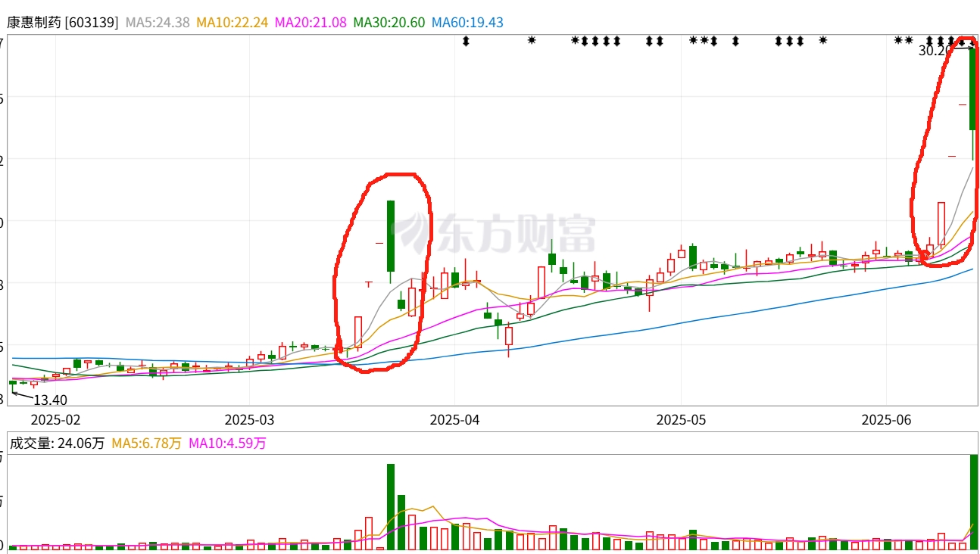Select the MA10:22.24 indicator label
The image size is (980, 554).
(233, 22)
